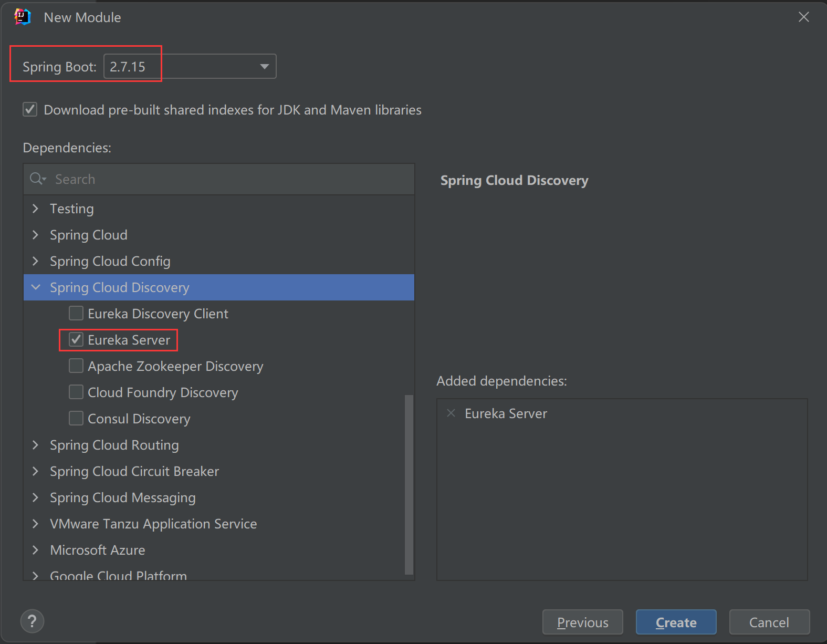Click the help question mark button
This screenshot has width=827, height=644.
tap(32, 621)
